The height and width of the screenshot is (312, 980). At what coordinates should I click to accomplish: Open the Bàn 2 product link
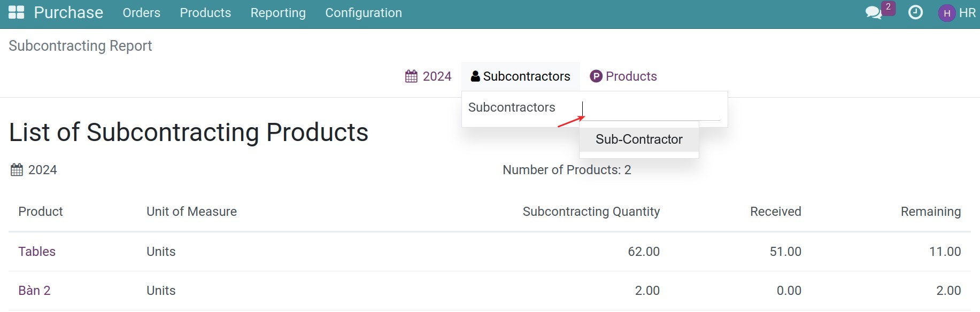tap(34, 290)
